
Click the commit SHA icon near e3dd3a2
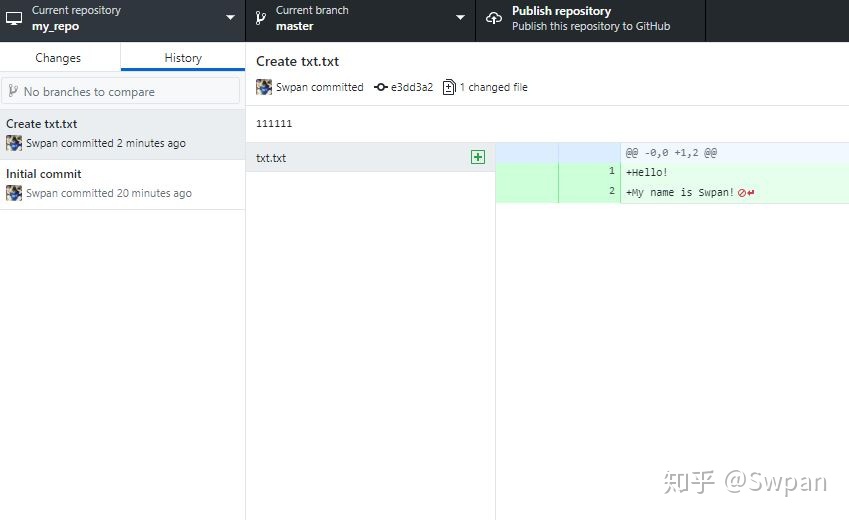click(381, 87)
